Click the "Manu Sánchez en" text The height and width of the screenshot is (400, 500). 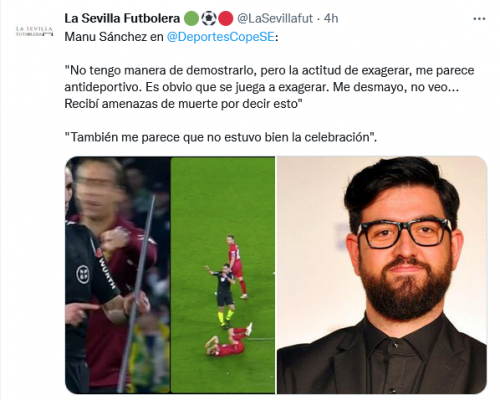tap(114, 37)
